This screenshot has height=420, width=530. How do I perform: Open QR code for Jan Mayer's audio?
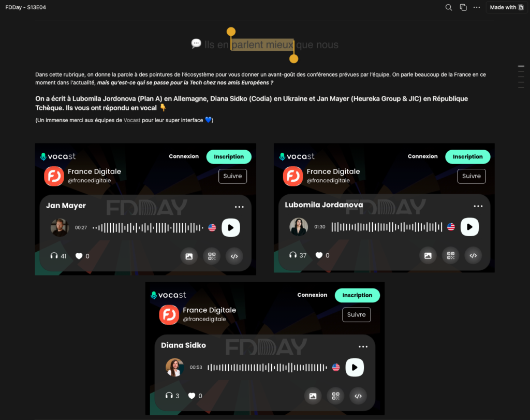[x=212, y=256]
